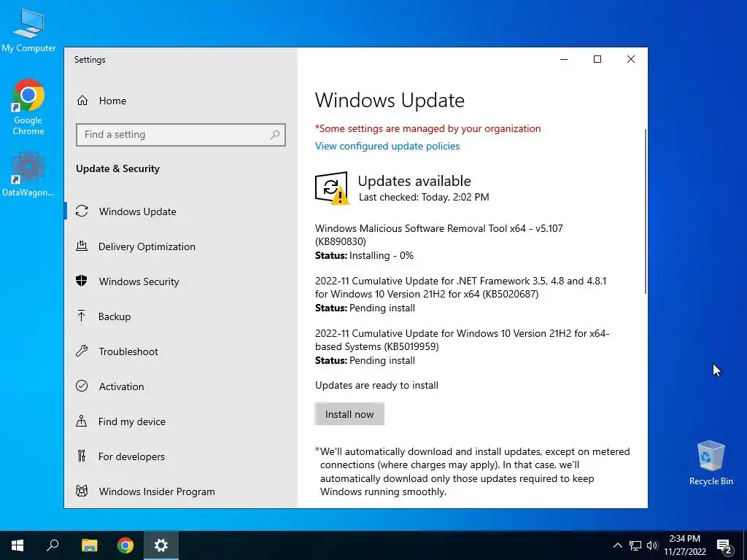Click the Settings gear on the taskbar
This screenshot has height=560, width=747.
161,545
